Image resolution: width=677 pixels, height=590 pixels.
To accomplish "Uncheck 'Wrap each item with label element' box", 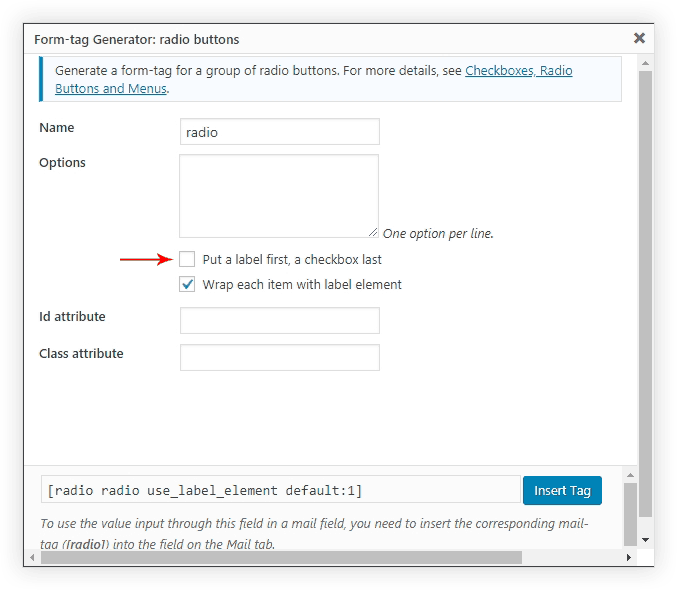I will pos(187,284).
